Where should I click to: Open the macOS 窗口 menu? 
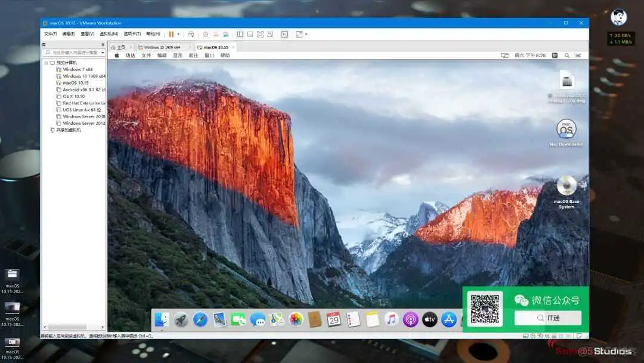[209, 56]
